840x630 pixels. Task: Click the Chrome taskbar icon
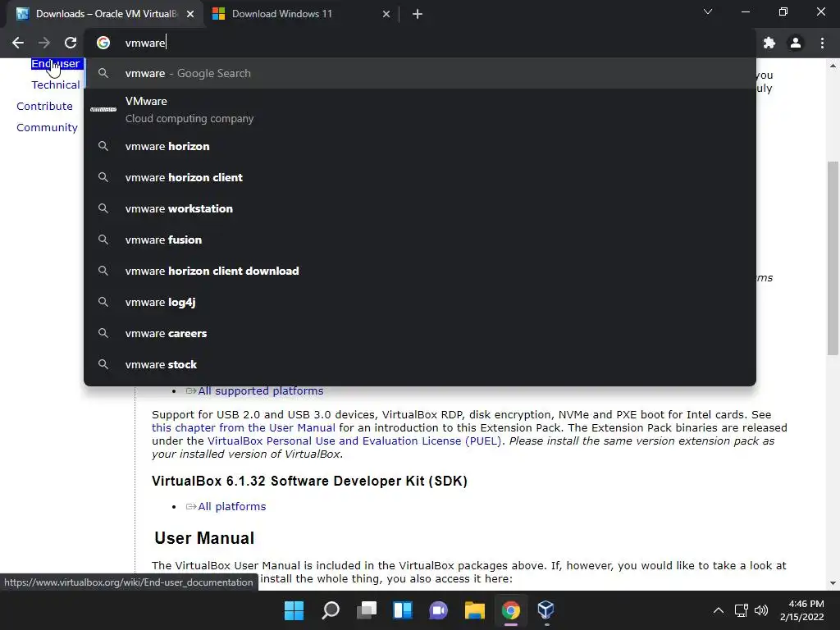[x=510, y=610]
